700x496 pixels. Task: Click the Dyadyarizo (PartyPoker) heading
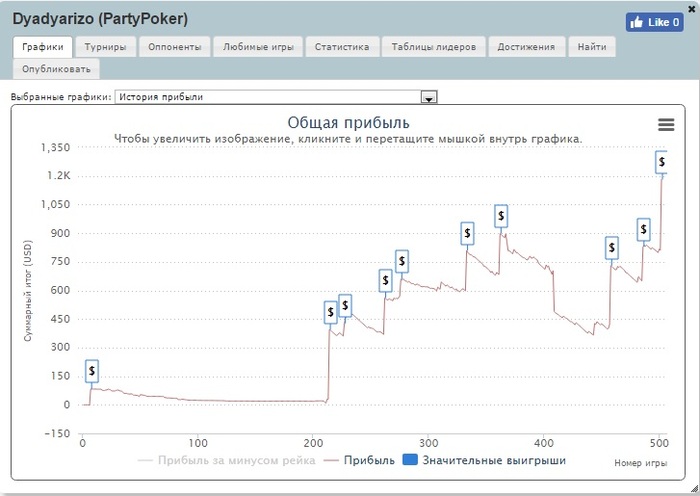(100, 19)
